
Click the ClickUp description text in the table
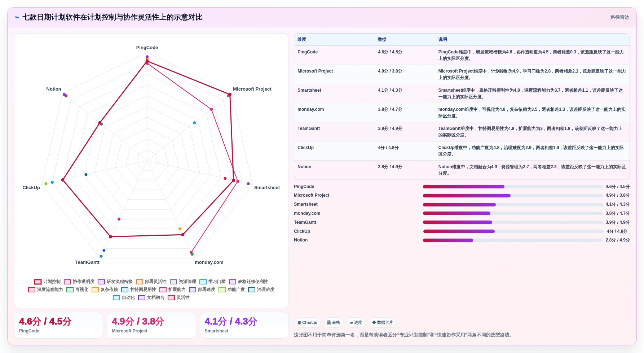(x=531, y=151)
